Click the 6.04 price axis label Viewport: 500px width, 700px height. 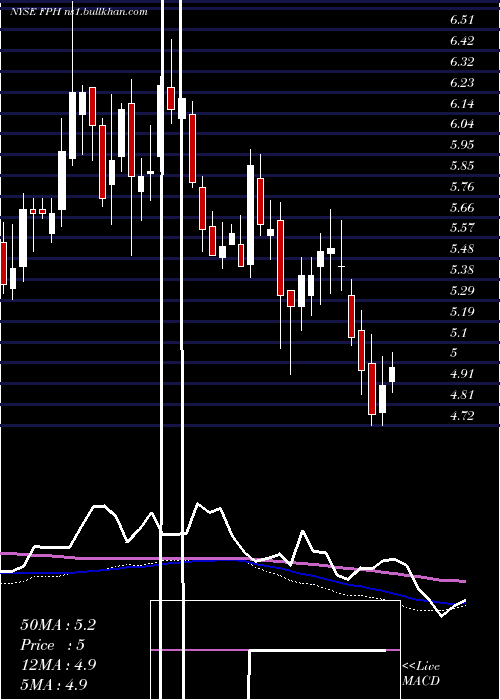point(462,124)
